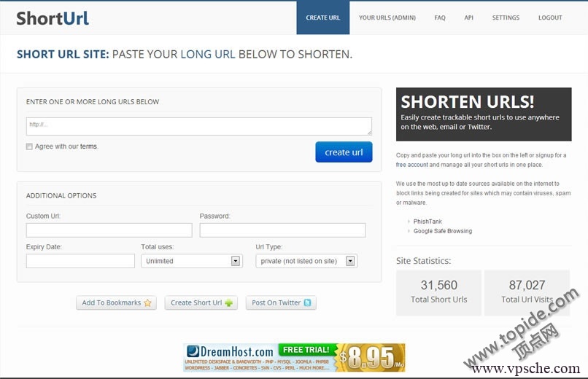The height and width of the screenshot is (379, 588).
Task: Click the Site Statistics heading
Action: (423, 261)
